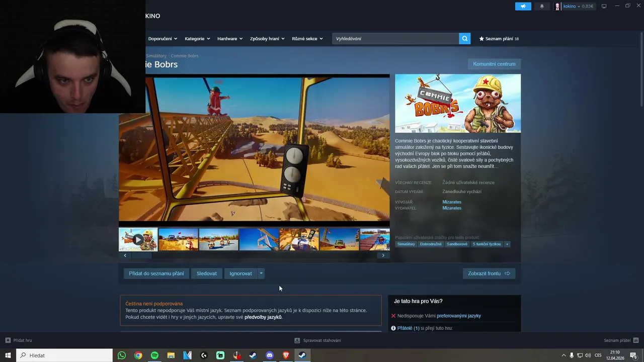Expand the Doporučení menu
The width and height of the screenshot is (644, 362).
pos(163,39)
